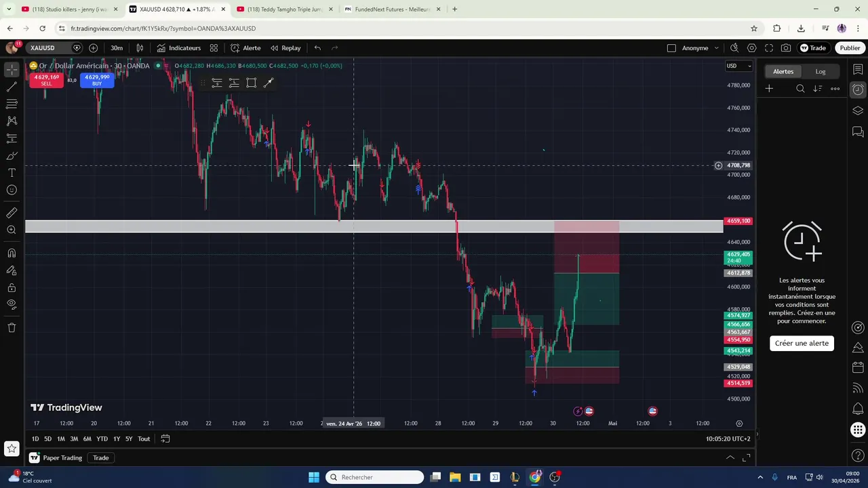Open the pattern drawing tools
This screenshot has width=868, height=488.
pyautogui.click(x=12, y=121)
